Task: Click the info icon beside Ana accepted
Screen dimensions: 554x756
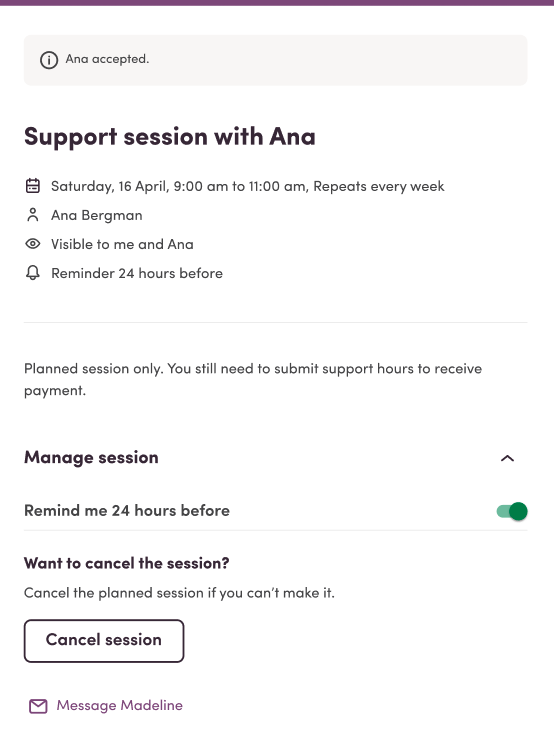Action: 49,60
